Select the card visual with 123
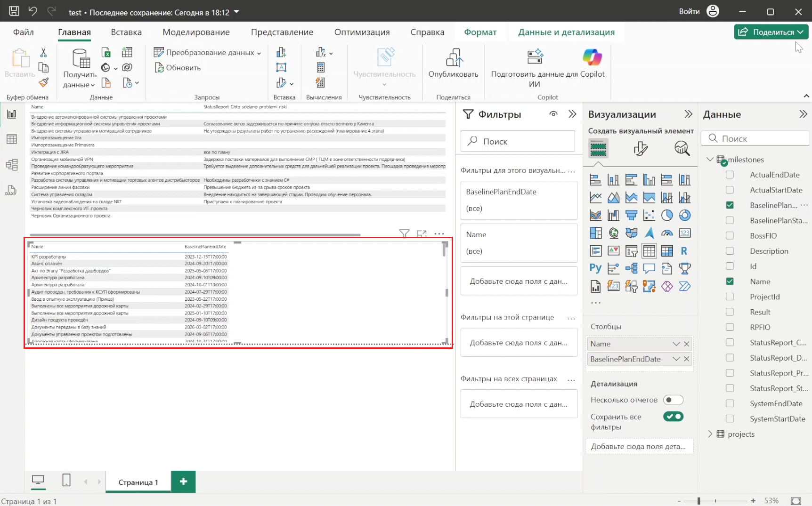The image size is (812, 506). tap(685, 233)
